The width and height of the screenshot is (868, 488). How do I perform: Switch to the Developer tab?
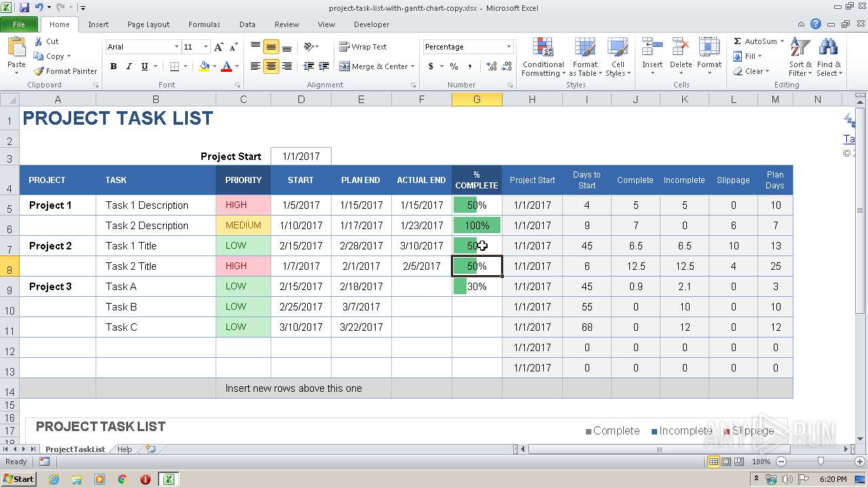(372, 24)
